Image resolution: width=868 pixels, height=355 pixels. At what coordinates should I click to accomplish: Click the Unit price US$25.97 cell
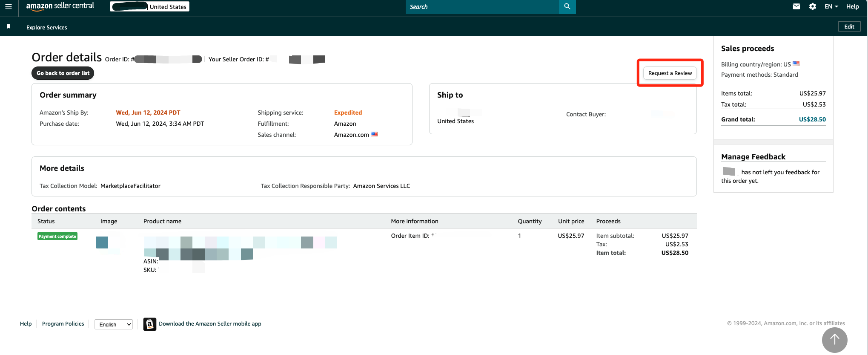[x=571, y=236]
